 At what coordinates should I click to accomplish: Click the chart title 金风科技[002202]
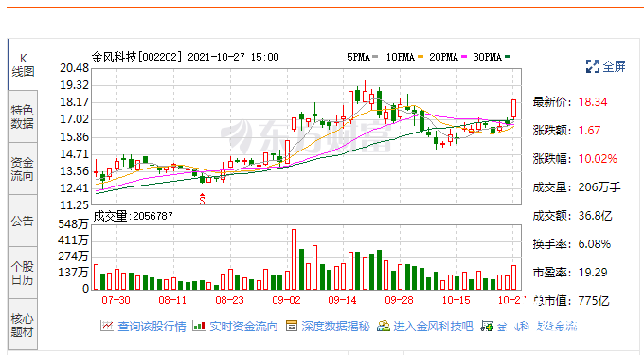click(x=136, y=57)
